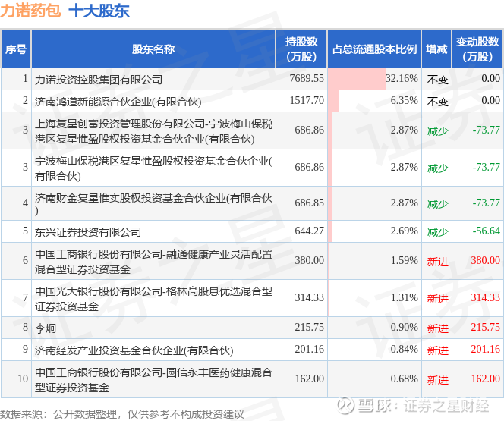The image size is (504, 421).
Task: Click holding value 7689.55
Action: 307,78
